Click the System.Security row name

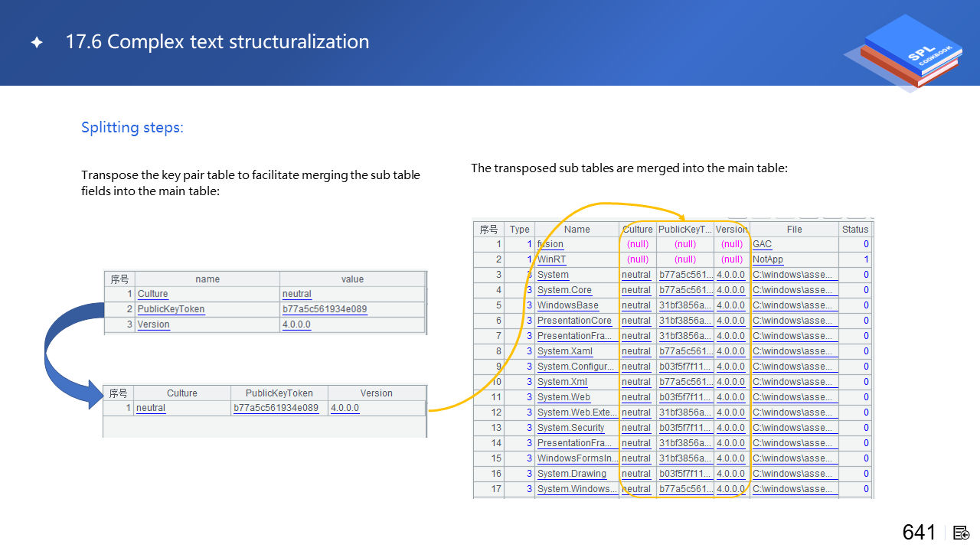pos(570,428)
